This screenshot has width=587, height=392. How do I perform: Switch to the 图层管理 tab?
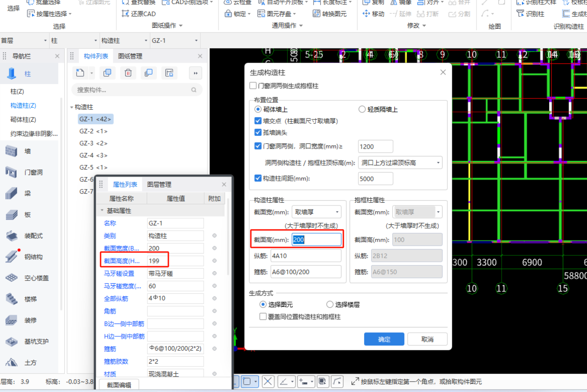pos(159,185)
